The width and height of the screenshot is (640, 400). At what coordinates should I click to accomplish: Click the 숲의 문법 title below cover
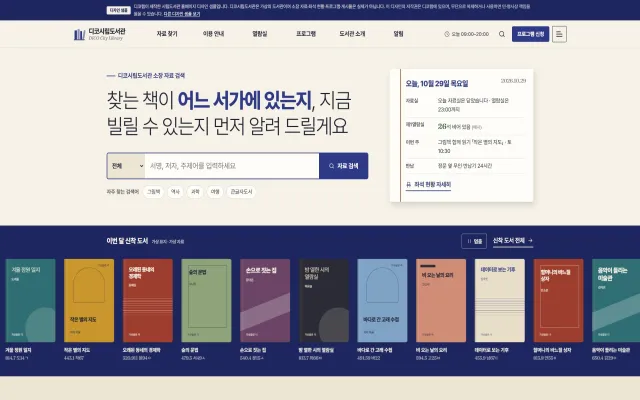pyautogui.click(x=189, y=350)
